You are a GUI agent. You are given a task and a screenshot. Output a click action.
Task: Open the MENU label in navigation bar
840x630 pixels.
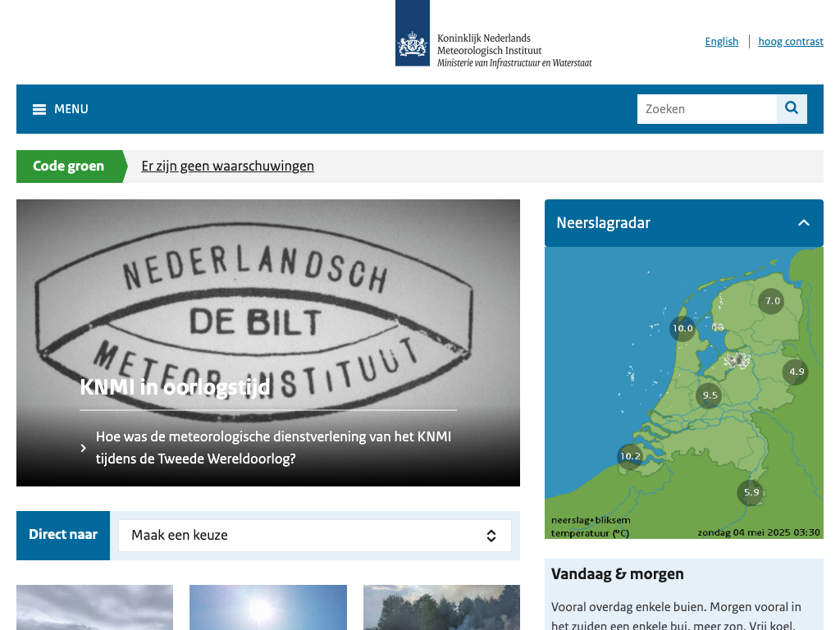71,109
